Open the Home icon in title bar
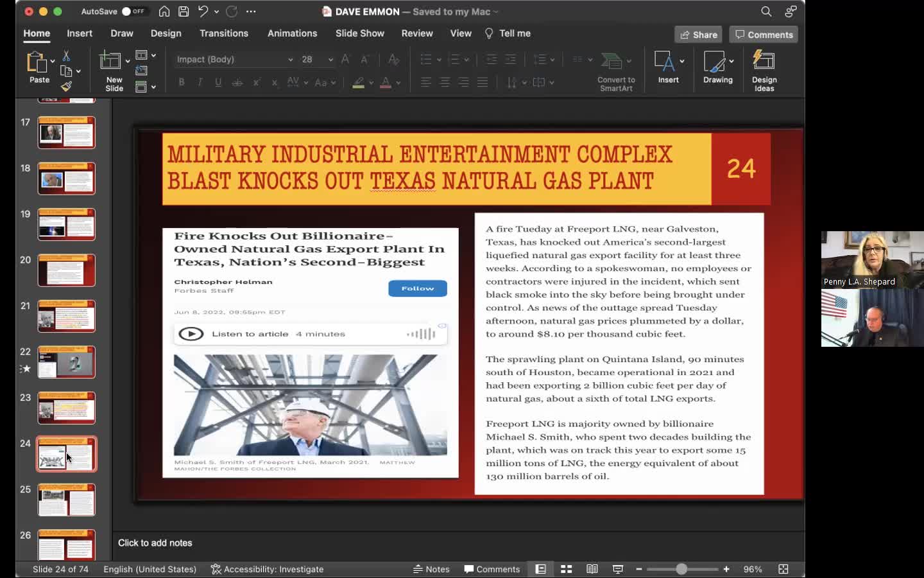The height and width of the screenshot is (578, 924). (x=164, y=12)
